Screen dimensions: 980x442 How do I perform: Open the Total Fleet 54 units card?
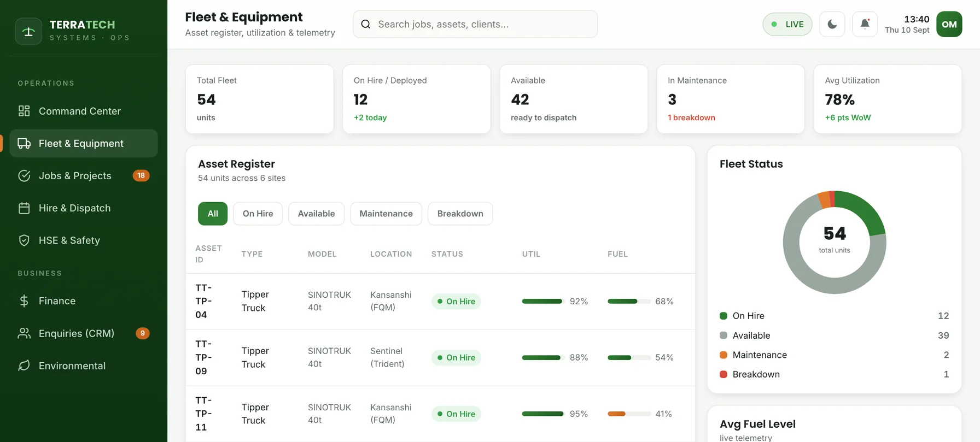[259, 99]
